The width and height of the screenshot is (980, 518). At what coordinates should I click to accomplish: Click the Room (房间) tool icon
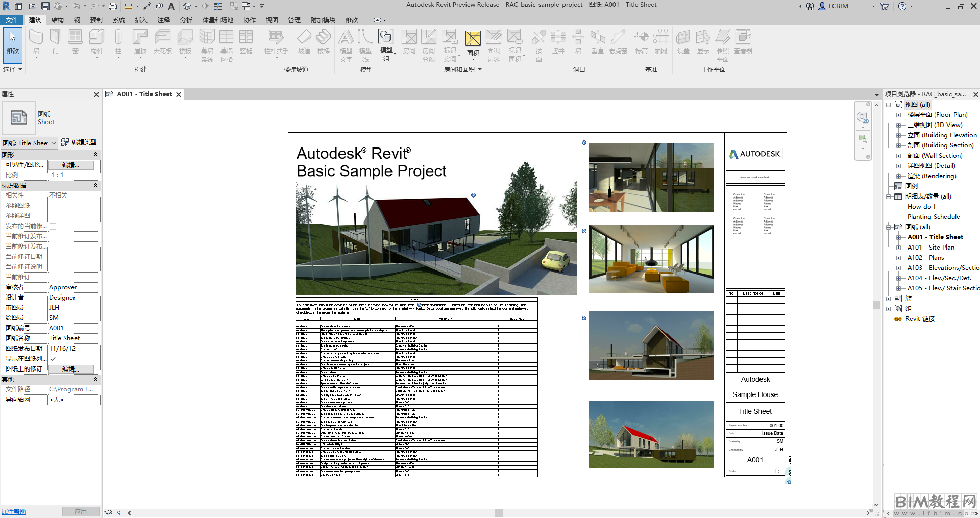[409, 37]
